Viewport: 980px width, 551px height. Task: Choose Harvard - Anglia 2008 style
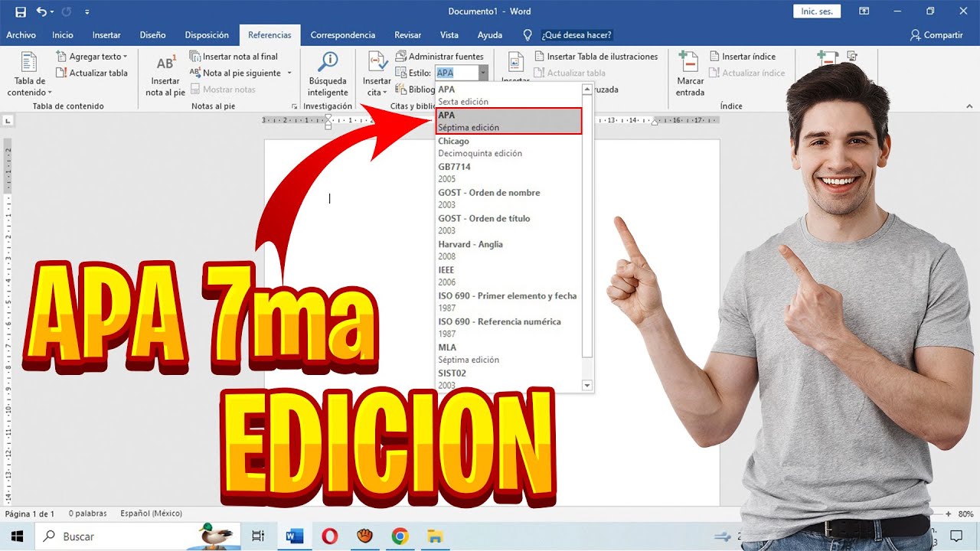click(508, 250)
